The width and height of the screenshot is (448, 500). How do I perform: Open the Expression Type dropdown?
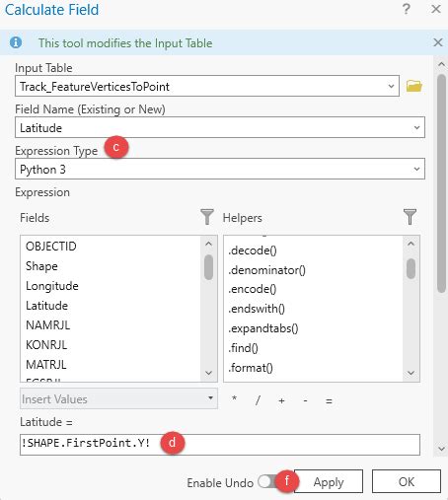416,169
